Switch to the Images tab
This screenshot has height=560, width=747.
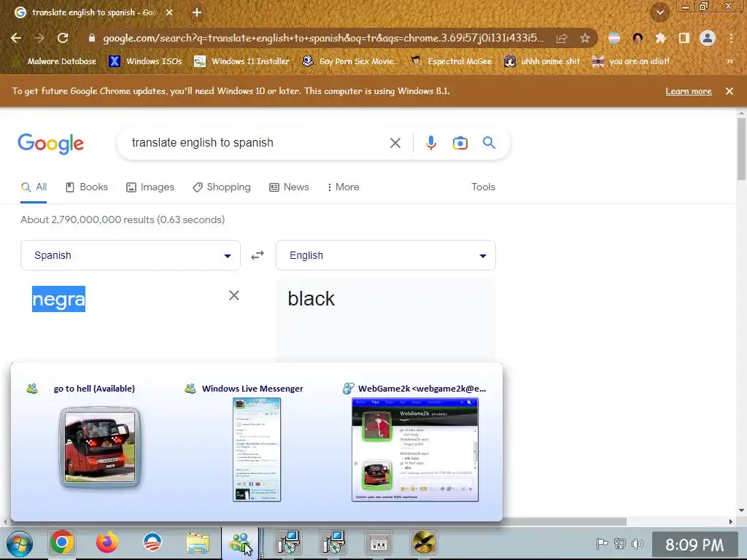click(x=150, y=187)
